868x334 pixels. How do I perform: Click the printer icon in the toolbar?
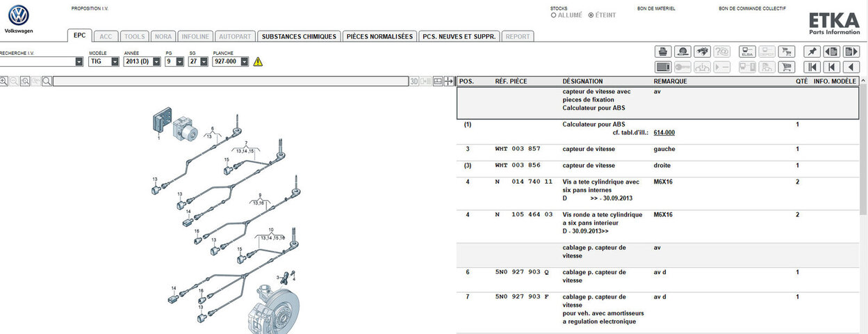click(663, 51)
